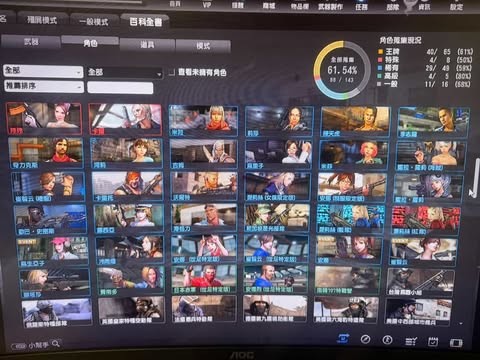480x360 pixels.
Task: Open the checklist icon in bottom bar
Action: pyautogui.click(x=410, y=341)
